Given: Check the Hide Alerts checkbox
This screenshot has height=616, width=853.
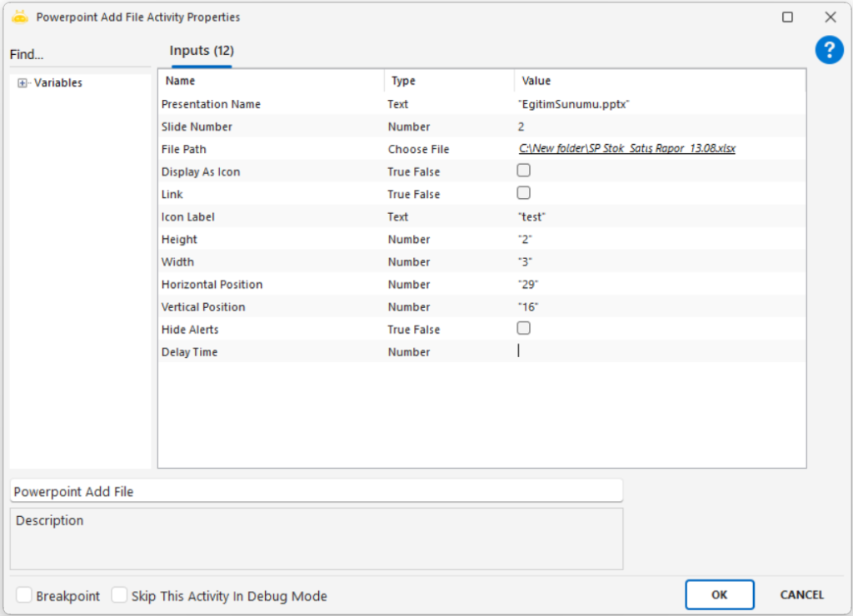Looking at the screenshot, I should point(523,329).
